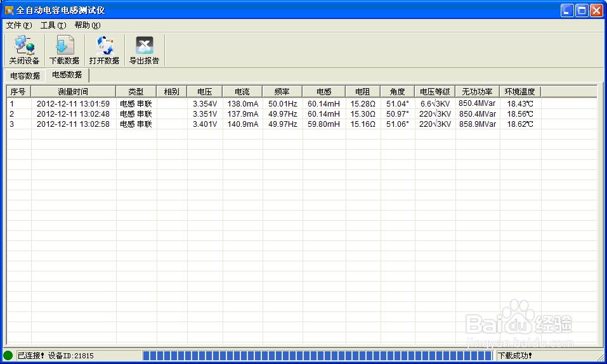This screenshot has height=364, width=607.
Task: Export the report with the 导出报告 icon
Action: click(x=145, y=50)
